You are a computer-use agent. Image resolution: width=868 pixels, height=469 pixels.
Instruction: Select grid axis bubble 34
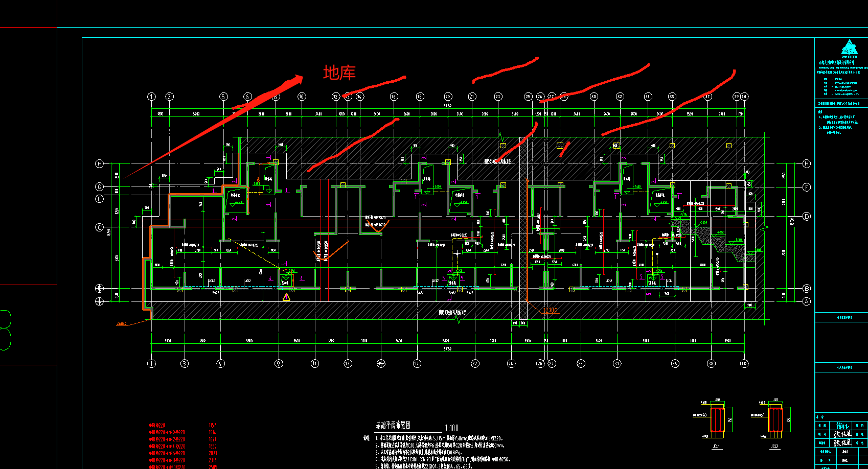[x=648, y=97]
